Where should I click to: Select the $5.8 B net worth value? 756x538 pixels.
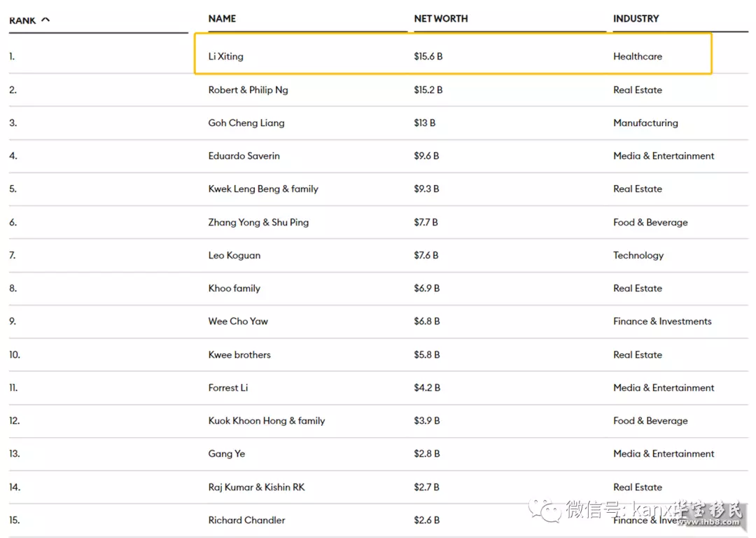coord(427,354)
